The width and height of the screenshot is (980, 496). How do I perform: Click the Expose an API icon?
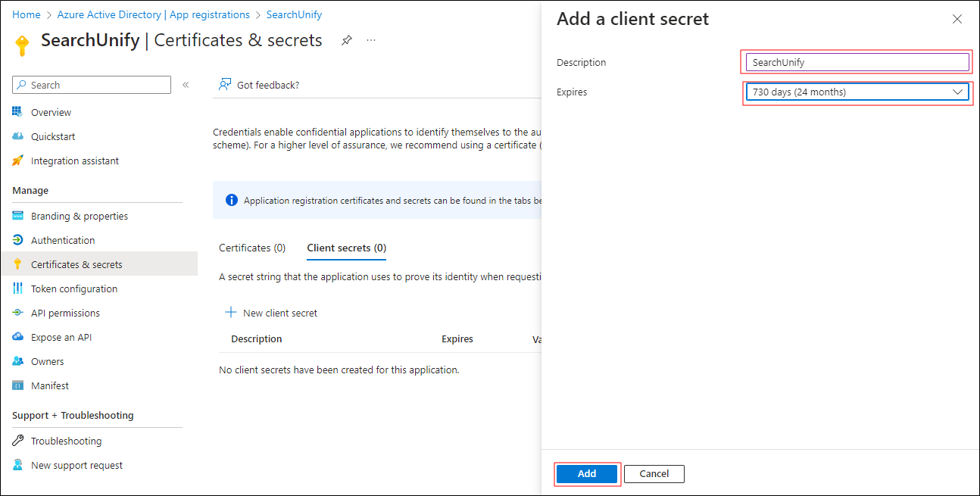[17, 337]
